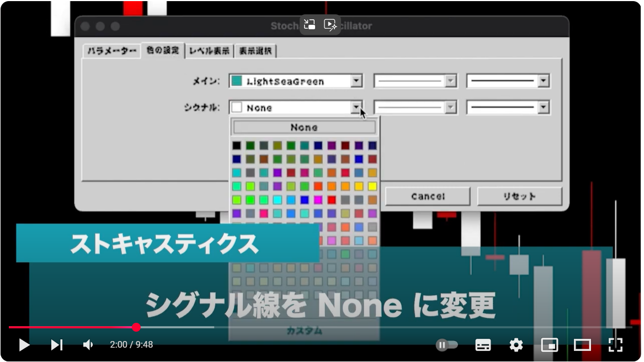Viewport: 644px width, 362px height.
Task: Mute the video volume
Action: tap(88, 345)
